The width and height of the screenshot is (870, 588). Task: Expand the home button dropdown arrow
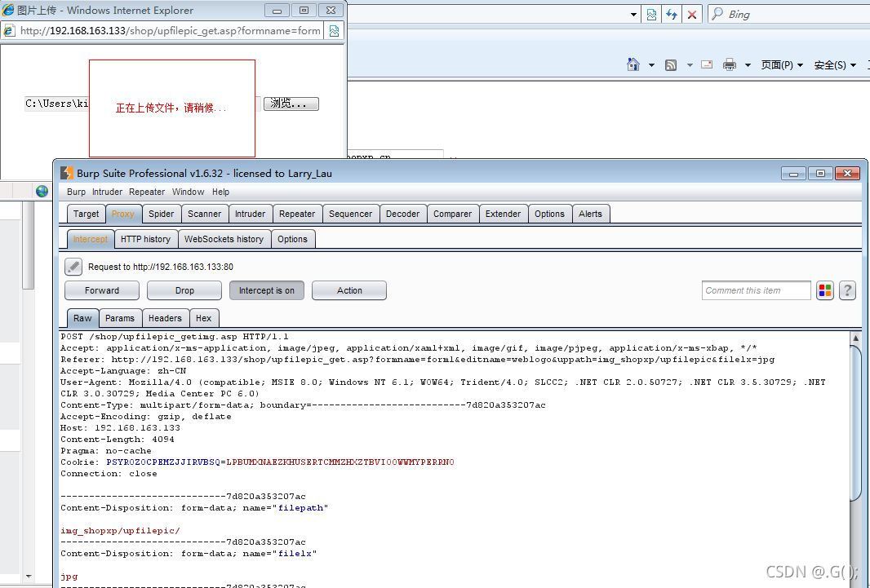(651, 65)
